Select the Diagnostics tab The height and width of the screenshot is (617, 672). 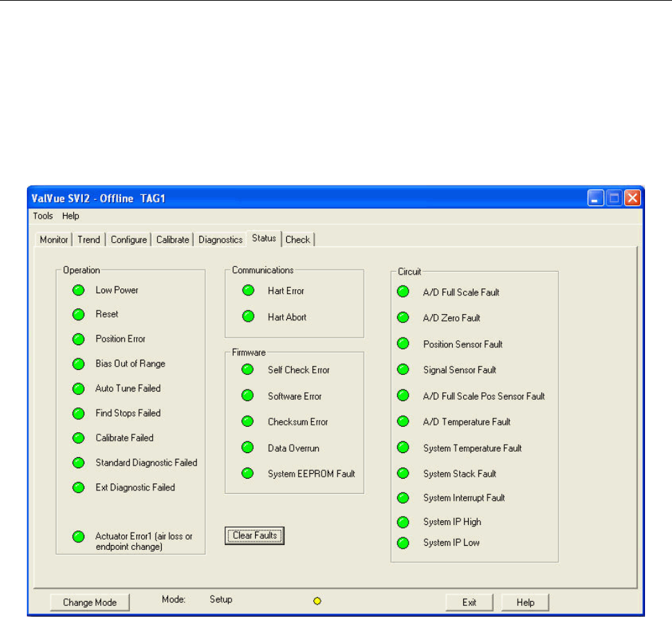pyautogui.click(x=221, y=240)
